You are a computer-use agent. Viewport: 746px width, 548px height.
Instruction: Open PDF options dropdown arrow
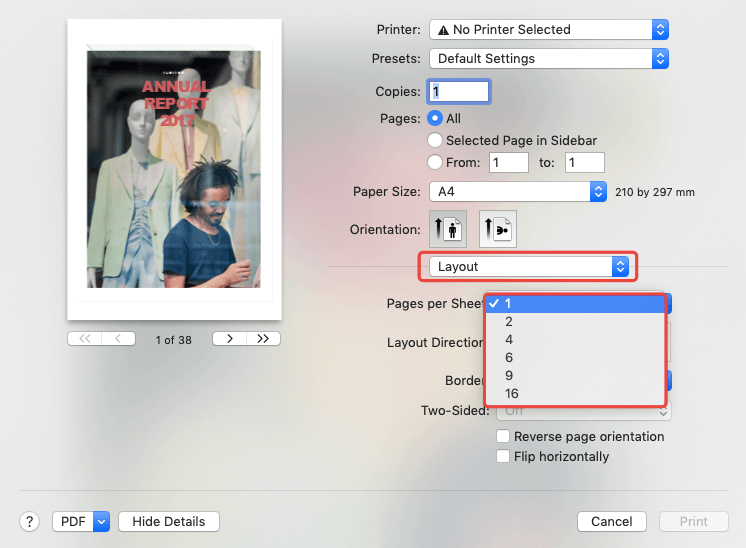point(101,521)
